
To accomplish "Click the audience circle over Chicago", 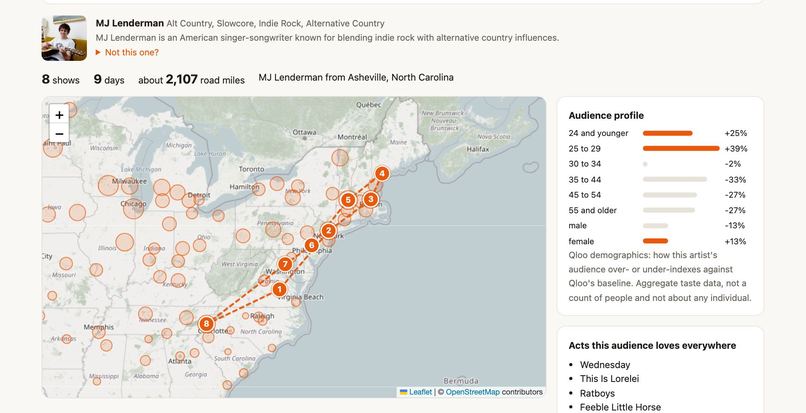I will pyautogui.click(x=134, y=208).
